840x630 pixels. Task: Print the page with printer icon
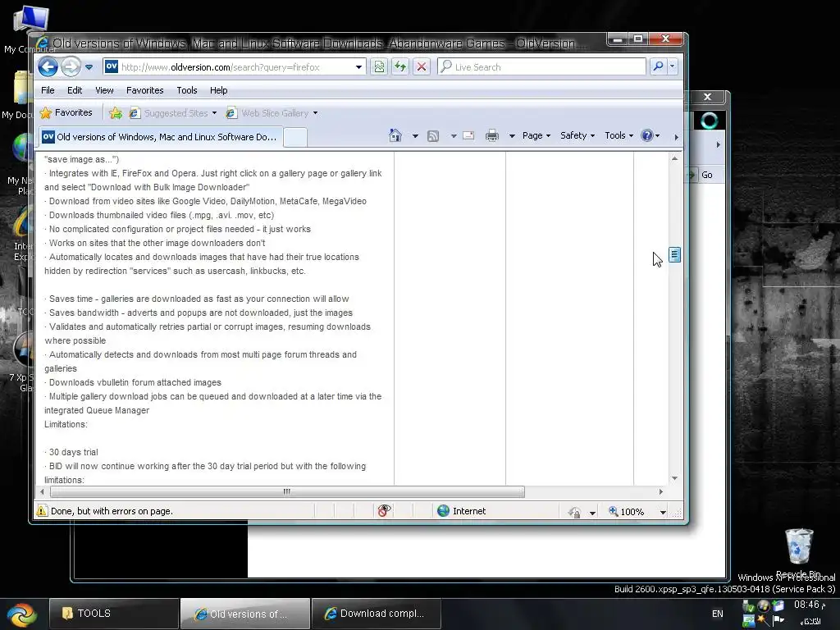coord(492,135)
